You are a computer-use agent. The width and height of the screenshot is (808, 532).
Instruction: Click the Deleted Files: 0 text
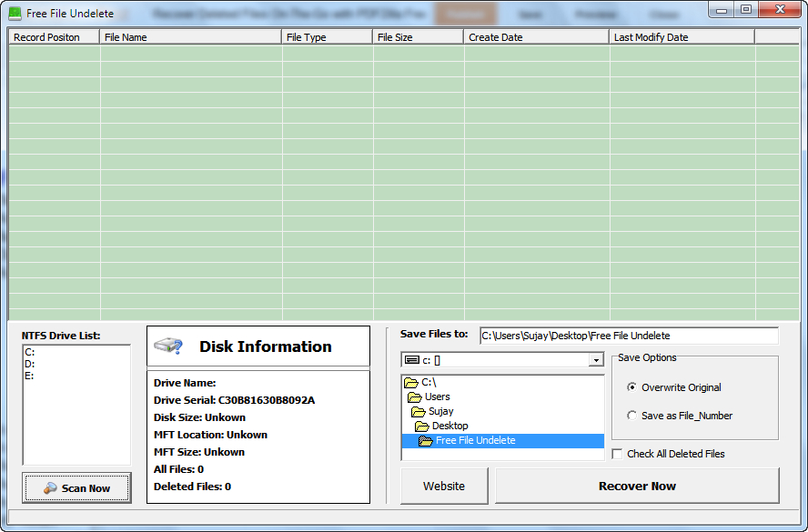coord(192,487)
